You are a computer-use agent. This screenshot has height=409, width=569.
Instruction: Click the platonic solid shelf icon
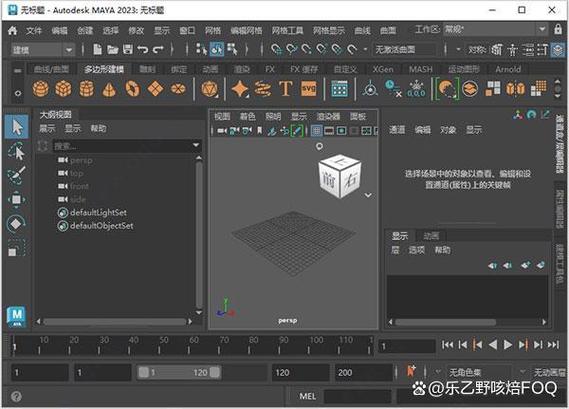click(209, 89)
